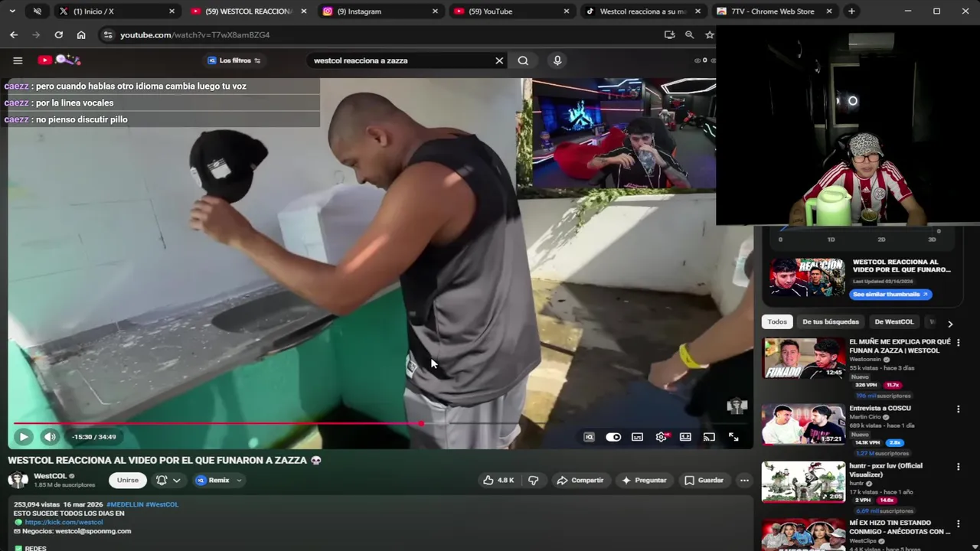This screenshot has height=551, width=980.
Task: Open tab search dropdown arrow
Action: click(x=12, y=11)
